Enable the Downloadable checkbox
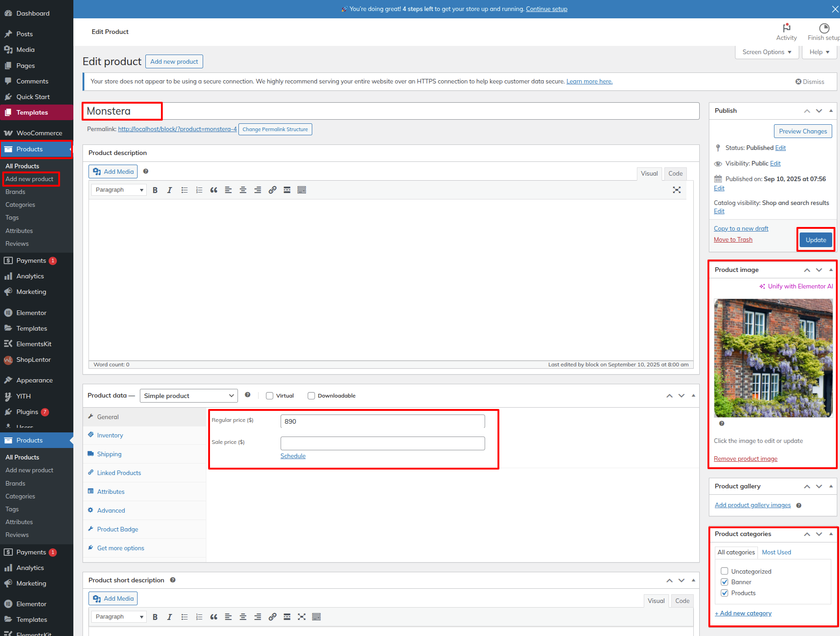Screen dimensions: 840x636 click(311, 396)
